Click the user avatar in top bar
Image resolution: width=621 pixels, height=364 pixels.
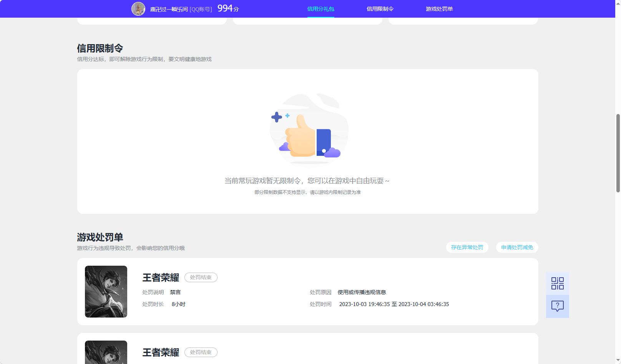[x=139, y=8]
